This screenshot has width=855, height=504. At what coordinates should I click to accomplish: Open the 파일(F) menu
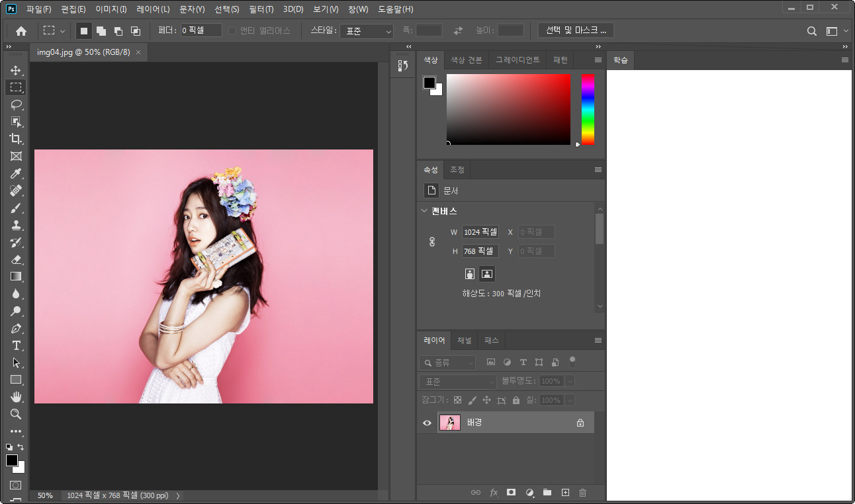tap(39, 9)
